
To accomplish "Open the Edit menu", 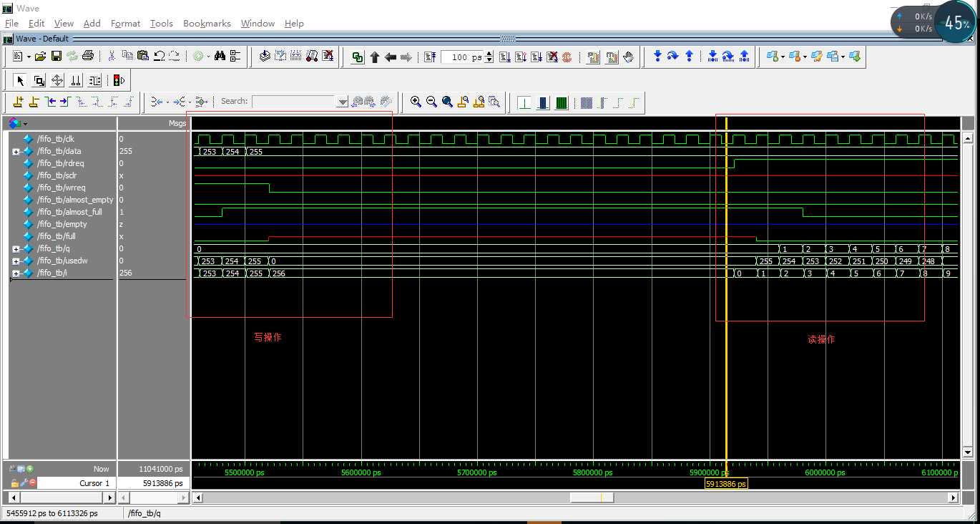I will click(36, 23).
